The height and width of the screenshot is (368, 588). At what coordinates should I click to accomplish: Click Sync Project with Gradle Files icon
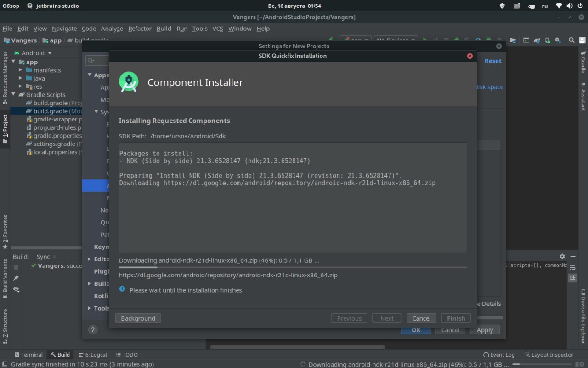pyautogui.click(x=537, y=40)
